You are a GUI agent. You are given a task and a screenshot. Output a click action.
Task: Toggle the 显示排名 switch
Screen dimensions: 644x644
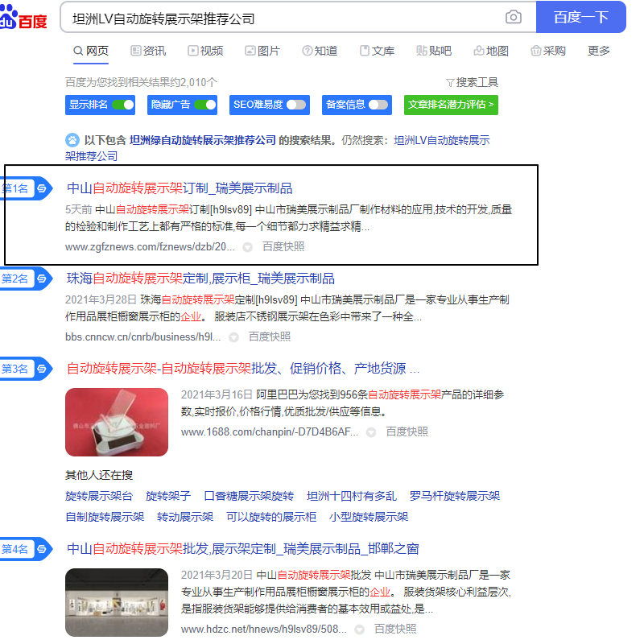coord(123,105)
